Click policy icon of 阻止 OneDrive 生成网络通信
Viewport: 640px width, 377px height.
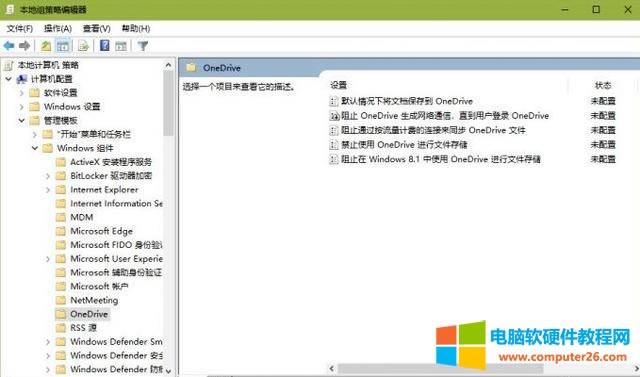click(x=334, y=116)
